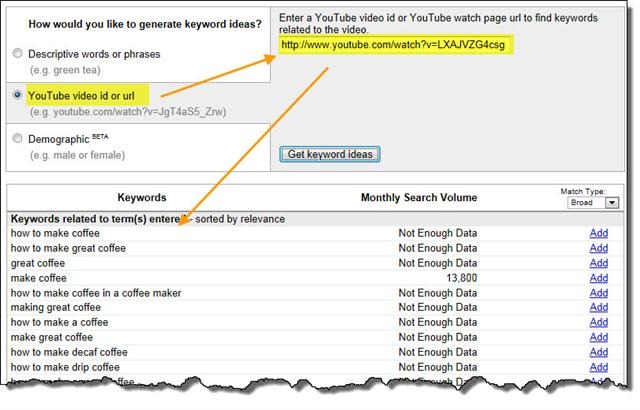Open the Match Type Broad dropdown
Viewport: 640px width, 410px height.
coord(593,202)
